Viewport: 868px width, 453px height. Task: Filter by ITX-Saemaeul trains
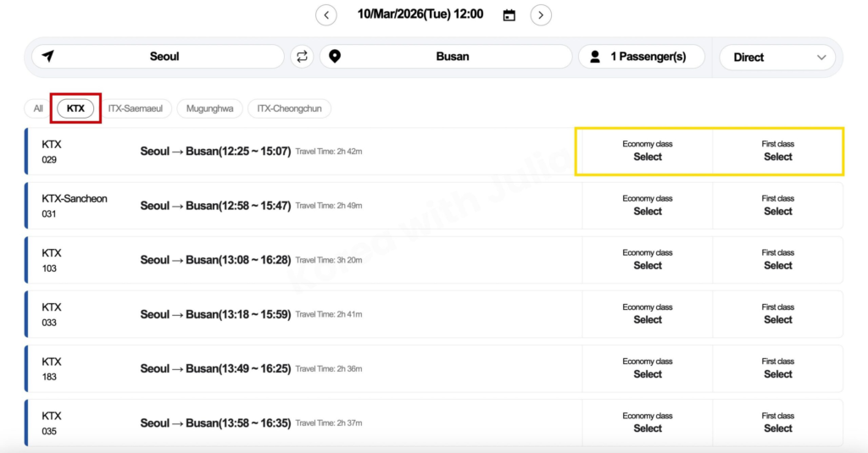[135, 108]
